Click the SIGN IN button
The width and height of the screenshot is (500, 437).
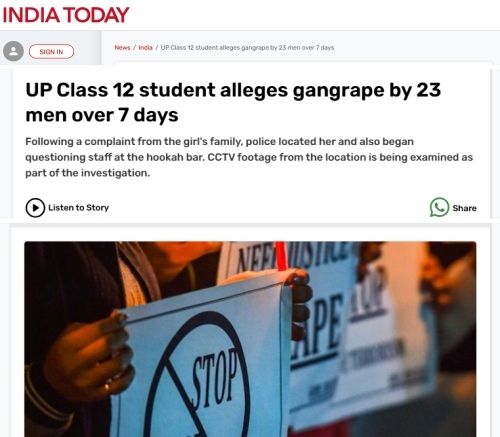point(51,52)
